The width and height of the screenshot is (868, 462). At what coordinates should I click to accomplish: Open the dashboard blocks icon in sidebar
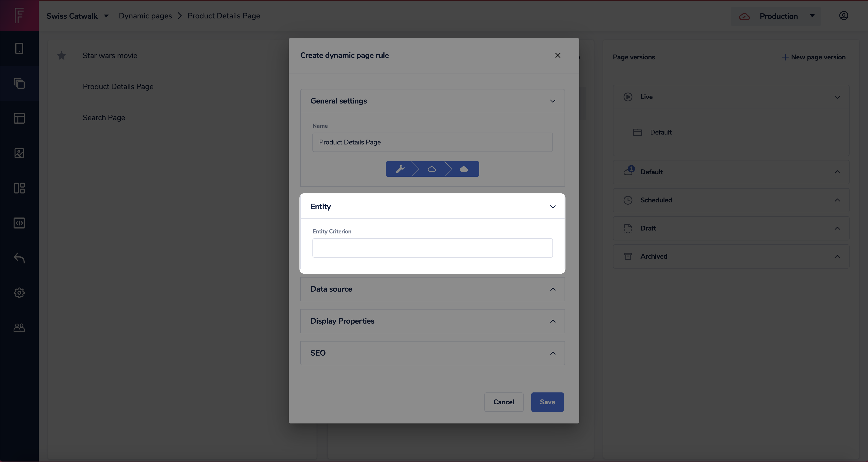tap(19, 188)
